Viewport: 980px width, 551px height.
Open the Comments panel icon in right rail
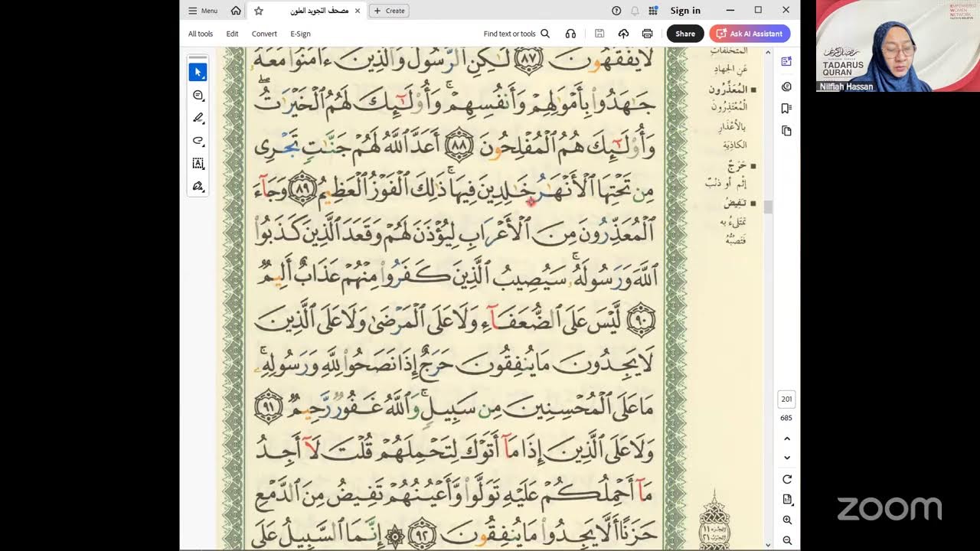pos(786,86)
